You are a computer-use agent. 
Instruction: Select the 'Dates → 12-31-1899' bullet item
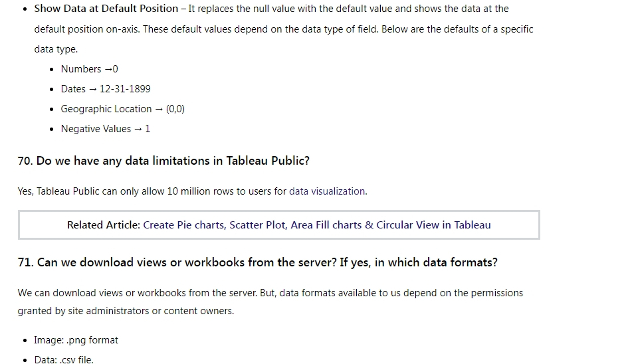click(106, 89)
